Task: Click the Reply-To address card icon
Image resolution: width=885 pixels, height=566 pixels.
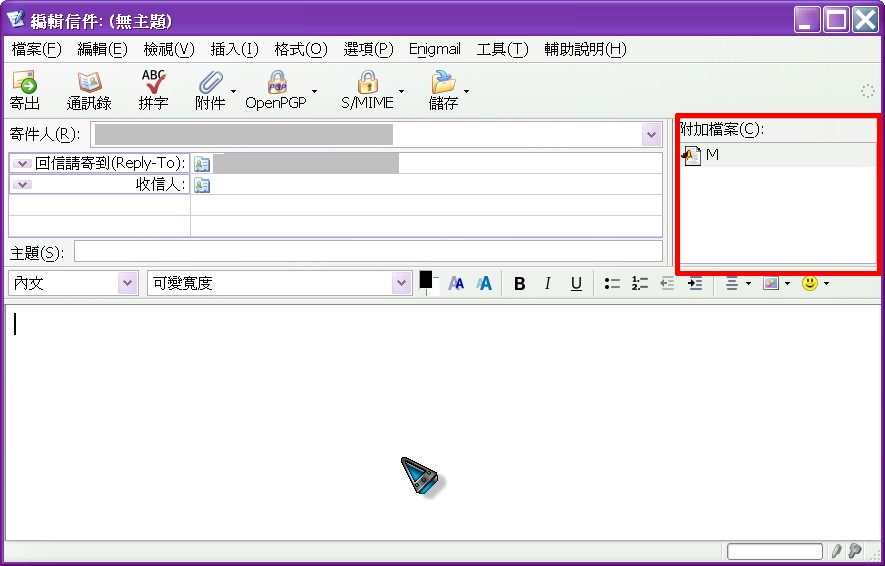Action: 201,164
